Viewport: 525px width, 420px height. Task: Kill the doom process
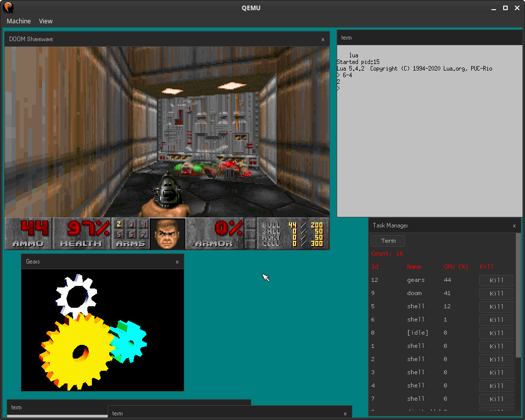(497, 294)
